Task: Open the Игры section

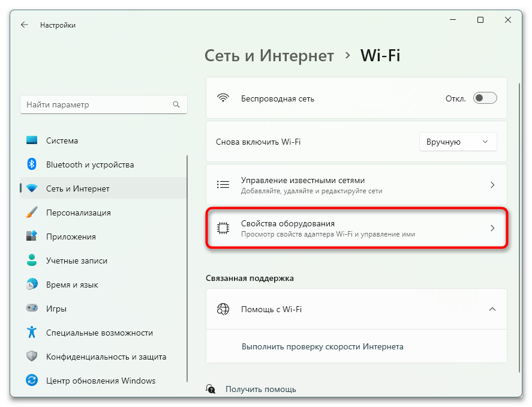Action: (104, 309)
